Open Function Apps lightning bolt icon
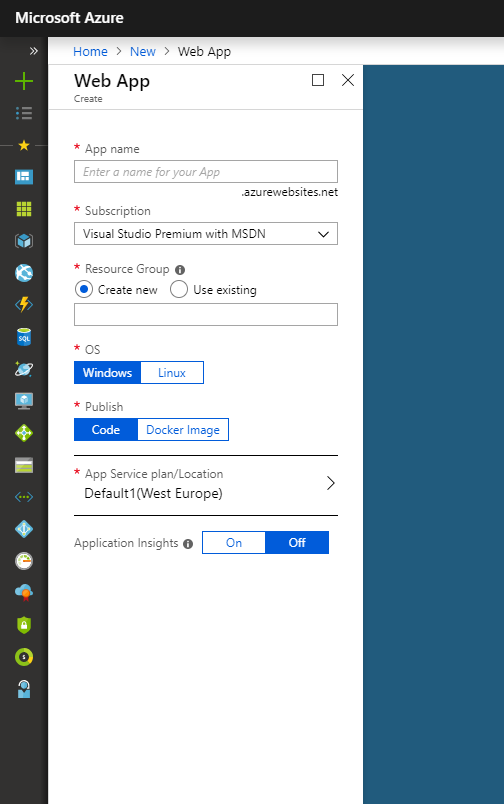Image resolution: width=504 pixels, height=804 pixels. point(24,305)
